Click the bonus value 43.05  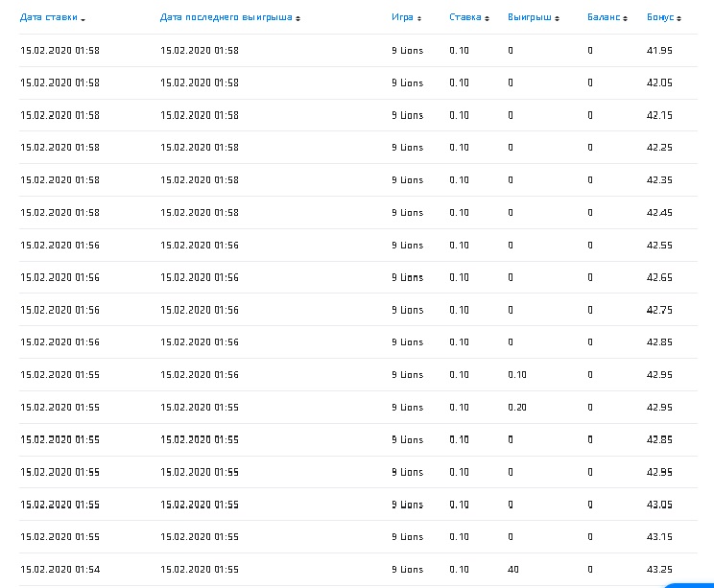[x=659, y=505]
